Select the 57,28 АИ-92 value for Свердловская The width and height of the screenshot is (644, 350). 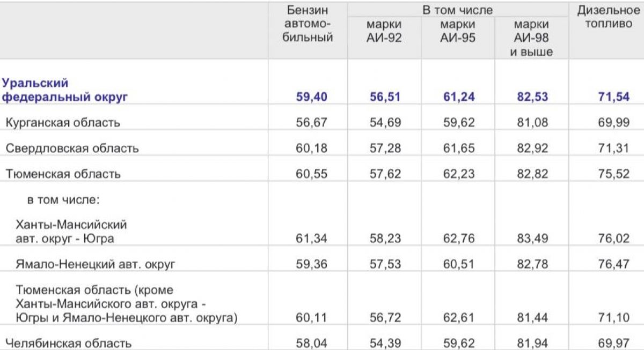coord(385,148)
